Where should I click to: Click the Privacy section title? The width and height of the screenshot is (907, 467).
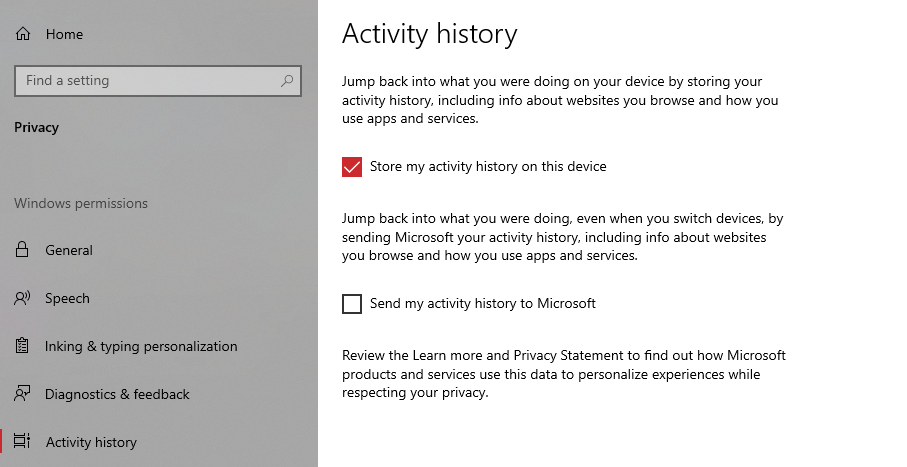pos(36,127)
